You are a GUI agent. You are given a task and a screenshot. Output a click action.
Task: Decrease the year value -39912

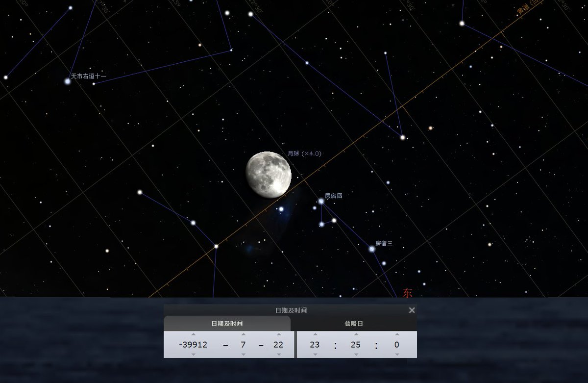click(193, 355)
